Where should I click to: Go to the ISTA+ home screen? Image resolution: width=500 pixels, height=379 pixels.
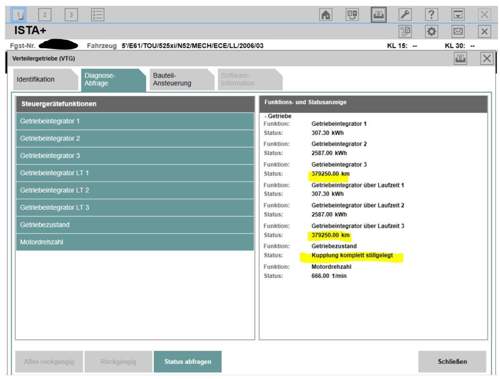[326, 15]
